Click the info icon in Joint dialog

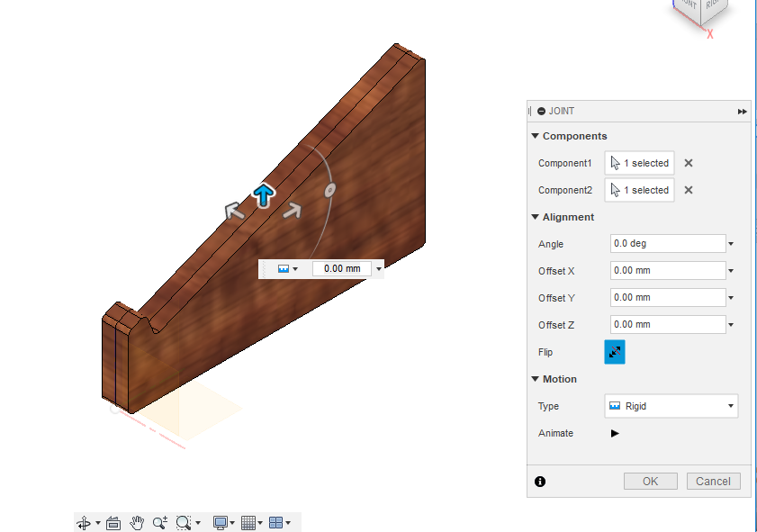pos(540,482)
